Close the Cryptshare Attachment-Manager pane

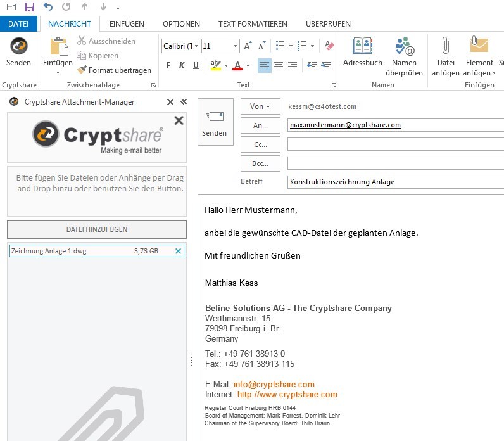(170, 102)
